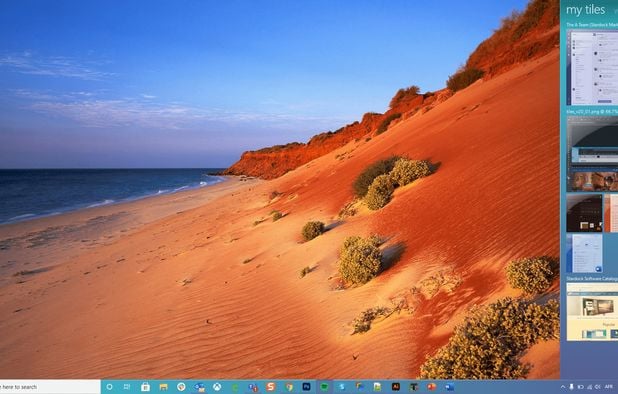Open Microsoft Store from the taskbar
618x394 pixels.
pos(145,387)
